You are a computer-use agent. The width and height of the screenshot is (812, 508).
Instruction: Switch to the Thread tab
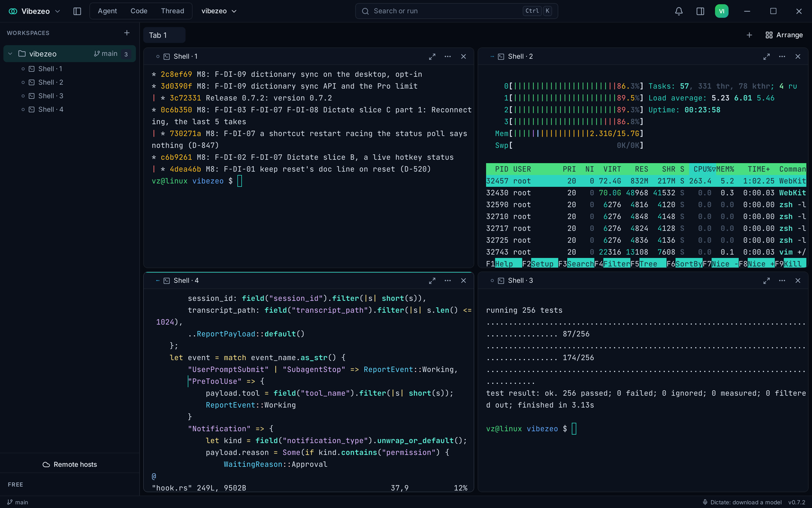[173, 11]
